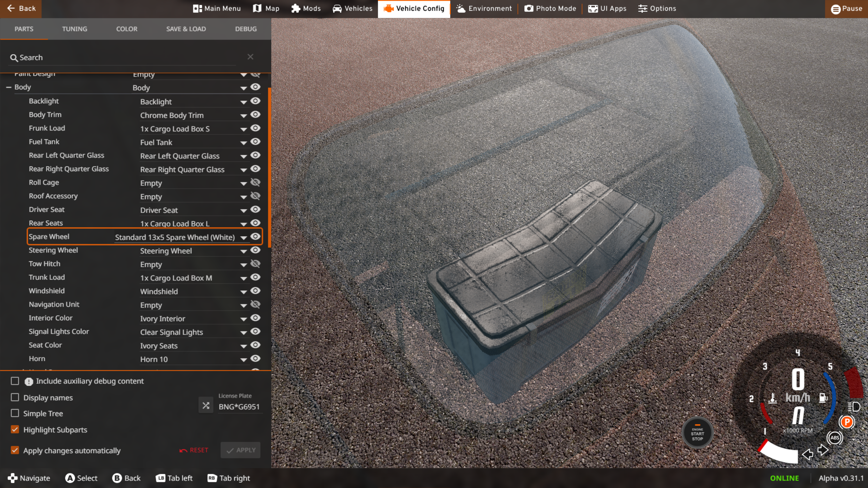Collapse the Body tree node
This screenshot has width=868, height=488.
[x=9, y=87]
